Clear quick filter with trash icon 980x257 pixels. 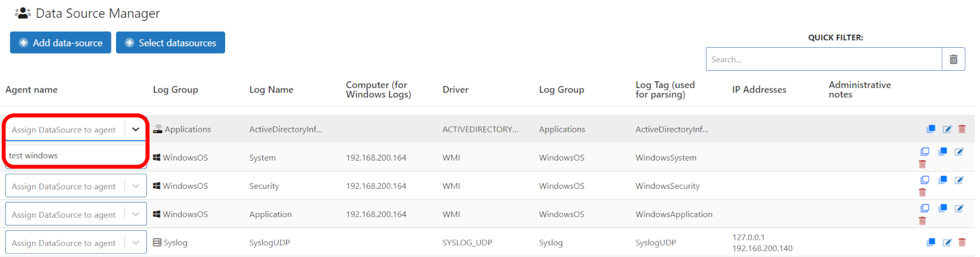pos(953,59)
